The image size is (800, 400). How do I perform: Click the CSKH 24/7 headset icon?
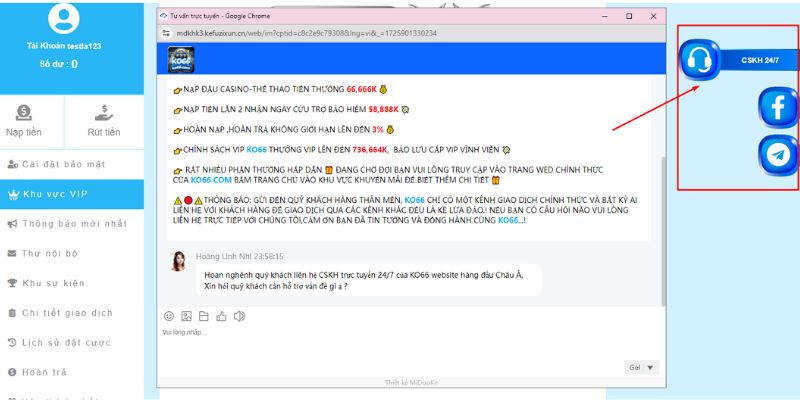click(699, 60)
